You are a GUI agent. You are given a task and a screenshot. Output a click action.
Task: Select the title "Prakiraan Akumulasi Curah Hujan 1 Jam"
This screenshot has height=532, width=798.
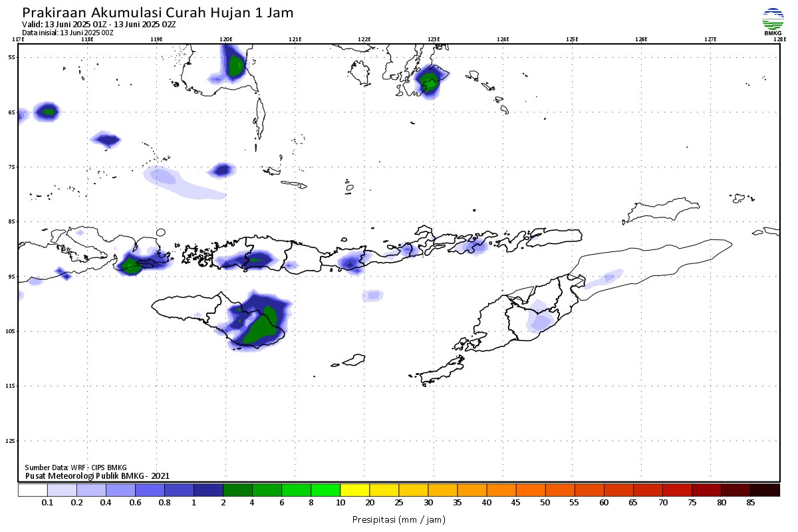click(x=158, y=13)
